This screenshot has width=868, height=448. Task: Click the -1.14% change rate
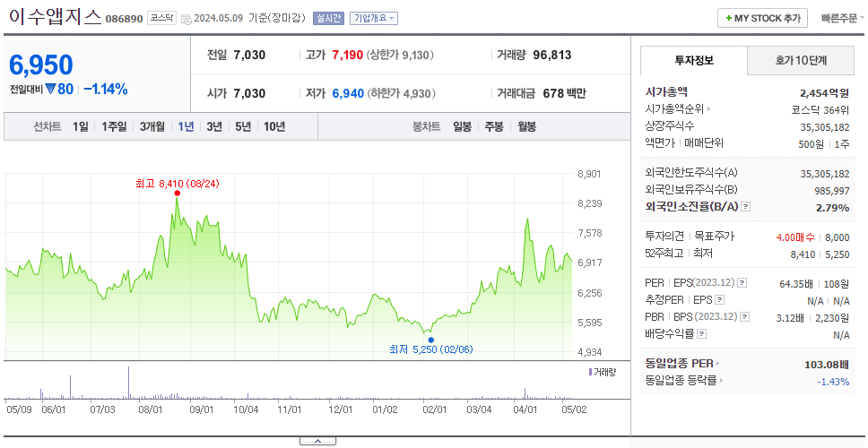coord(106,89)
